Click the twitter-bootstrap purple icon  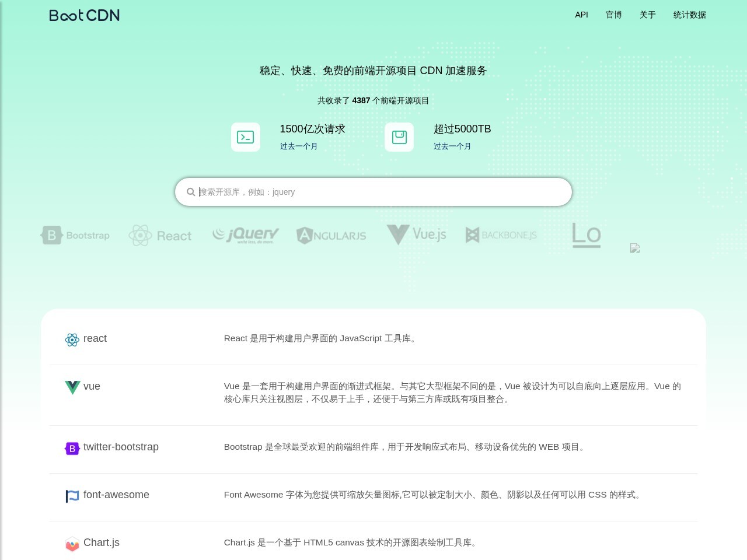click(x=72, y=449)
